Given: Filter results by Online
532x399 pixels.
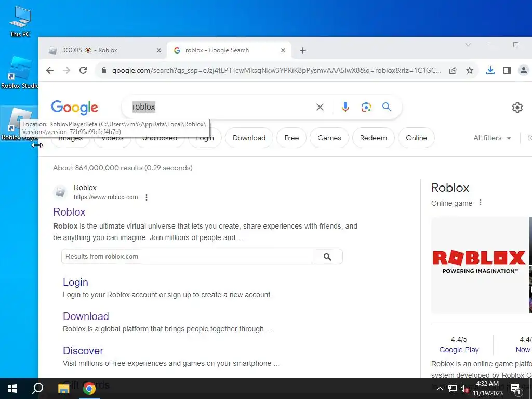Looking at the screenshot, I should coord(416,138).
